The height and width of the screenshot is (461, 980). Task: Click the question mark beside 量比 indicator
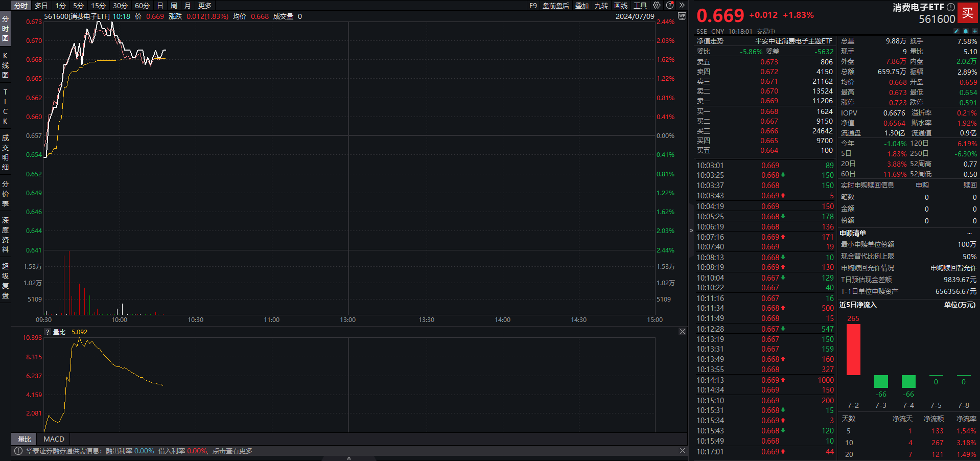click(48, 332)
